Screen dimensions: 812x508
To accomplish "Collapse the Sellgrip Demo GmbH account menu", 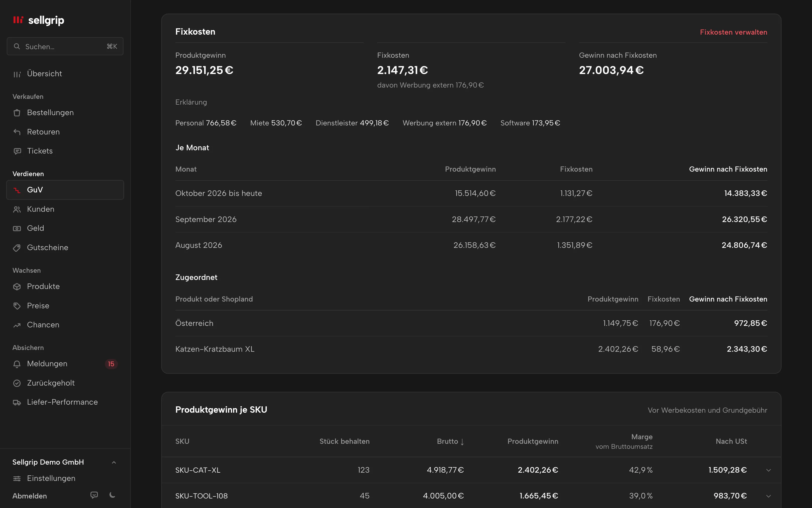I will point(114,462).
